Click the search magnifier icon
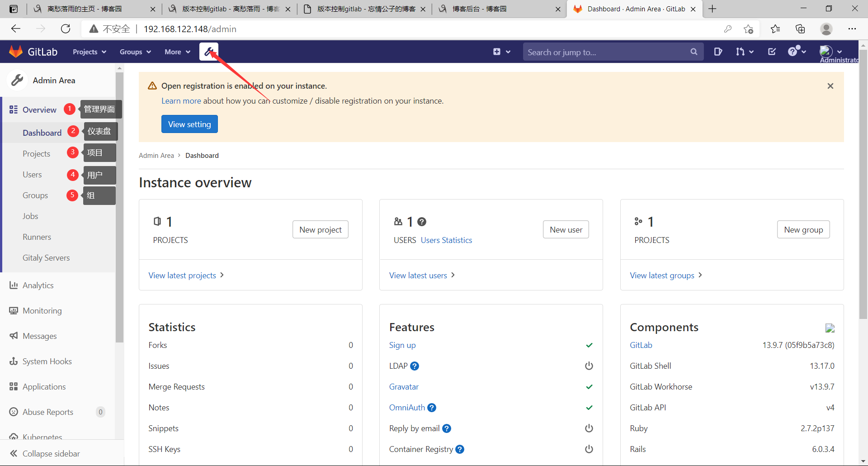Image resolution: width=868 pixels, height=466 pixels. pyautogui.click(x=694, y=52)
